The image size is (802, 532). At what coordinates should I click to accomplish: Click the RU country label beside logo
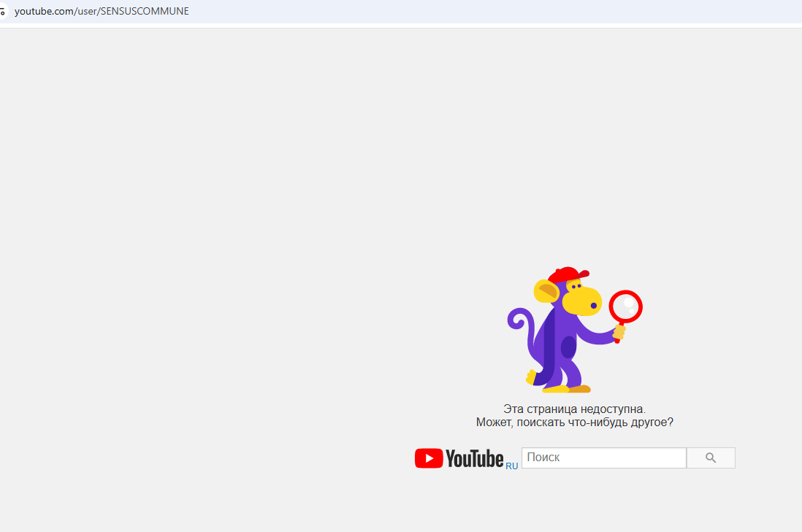click(x=511, y=466)
